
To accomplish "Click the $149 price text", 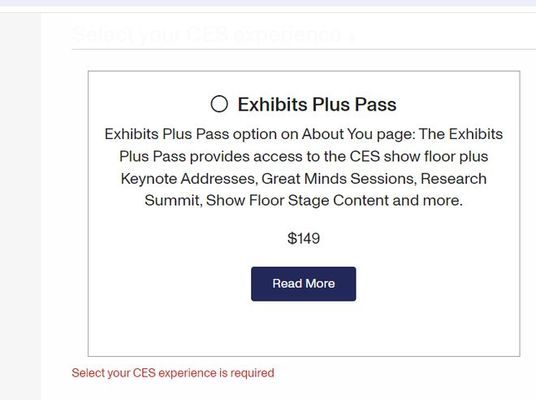I will pyautogui.click(x=304, y=238).
